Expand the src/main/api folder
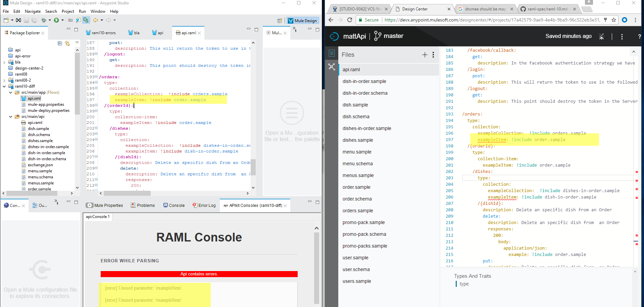The image size is (644, 307). point(10,117)
